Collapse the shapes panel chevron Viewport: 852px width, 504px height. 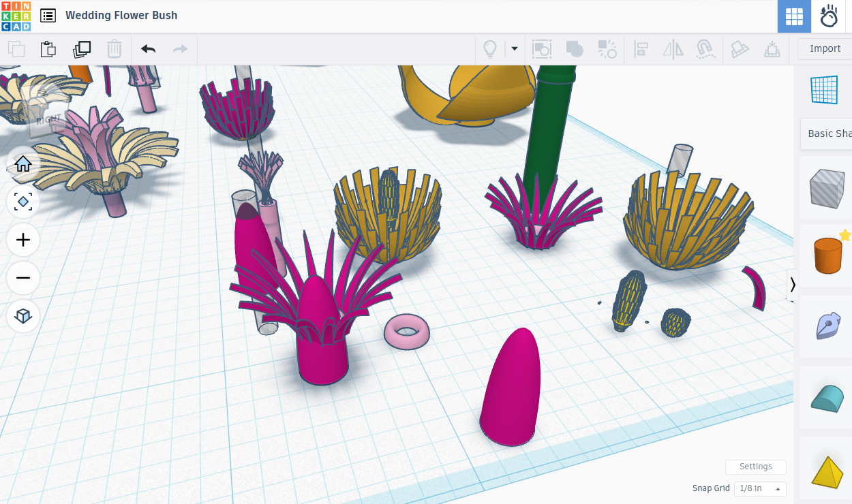coord(792,285)
